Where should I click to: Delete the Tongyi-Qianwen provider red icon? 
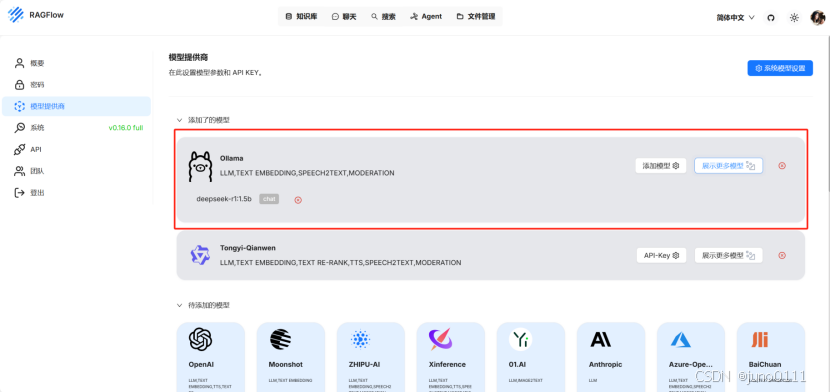point(782,255)
